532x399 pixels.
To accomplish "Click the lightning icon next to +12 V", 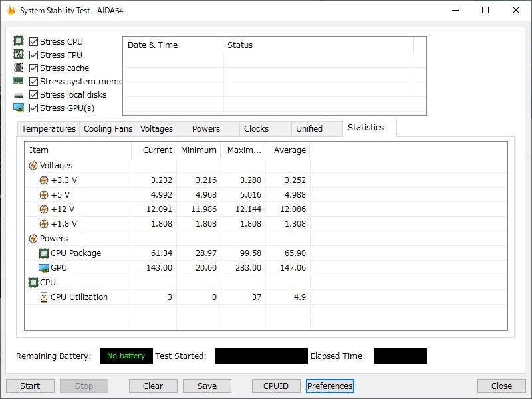I will [x=44, y=209].
